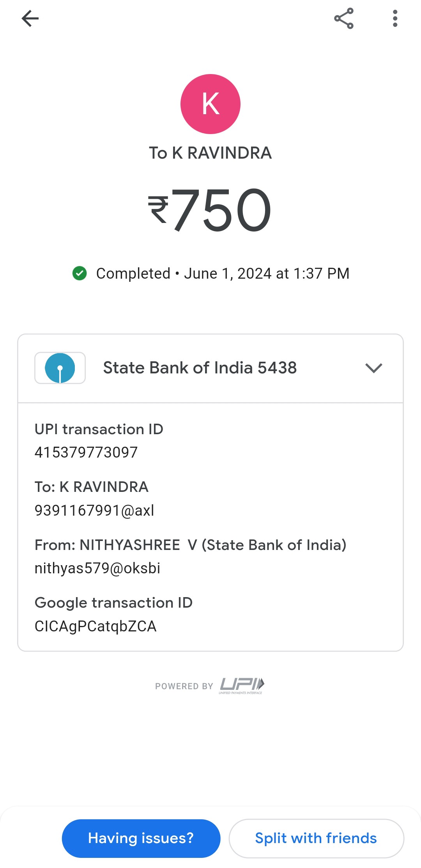
Task: Tap the recipient UPI address 9391167991@axl
Action: tap(94, 510)
